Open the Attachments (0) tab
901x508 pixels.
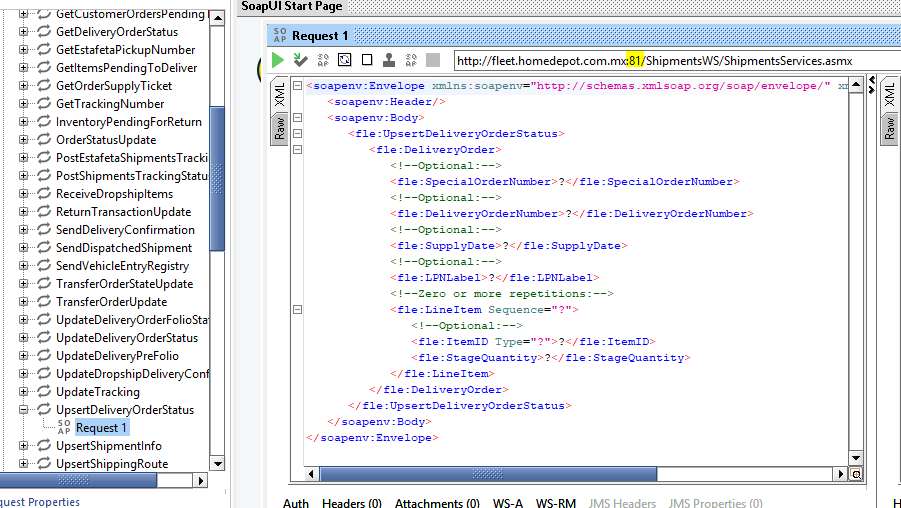tap(437, 503)
